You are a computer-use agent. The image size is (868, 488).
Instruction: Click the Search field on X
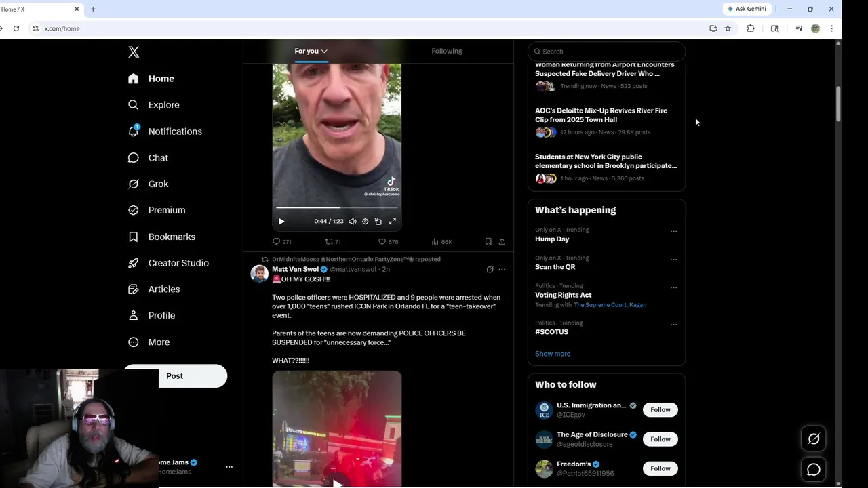coord(607,52)
